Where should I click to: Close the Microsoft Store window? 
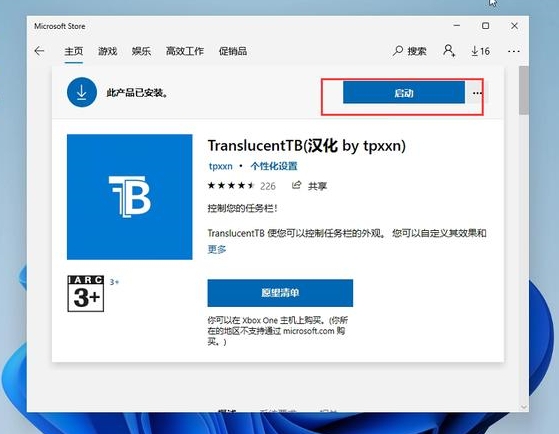tap(514, 26)
